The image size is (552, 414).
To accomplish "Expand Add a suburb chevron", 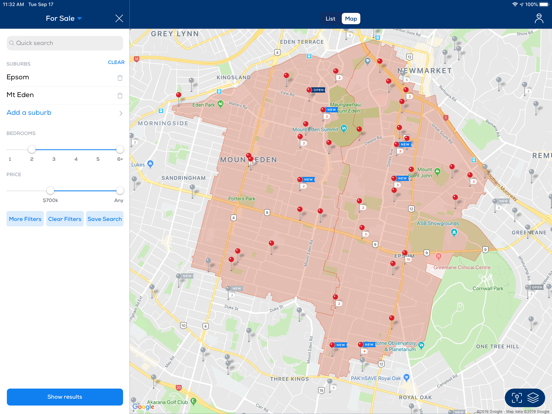I will 121,113.
